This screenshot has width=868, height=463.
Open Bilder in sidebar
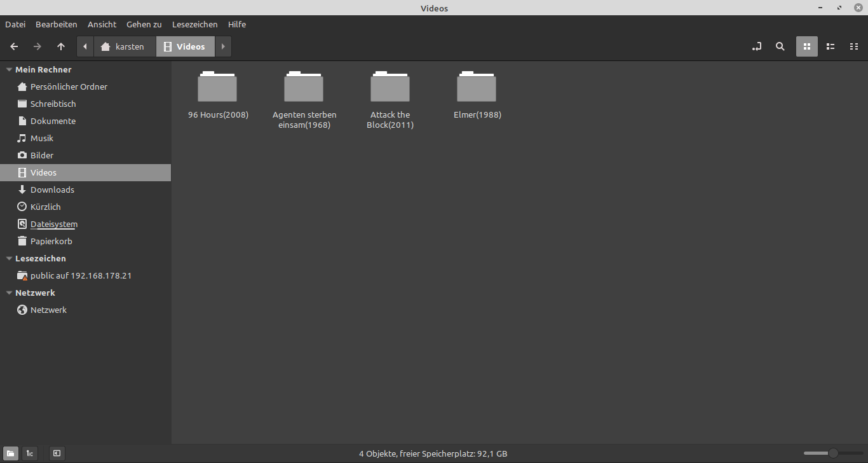[x=85, y=155]
